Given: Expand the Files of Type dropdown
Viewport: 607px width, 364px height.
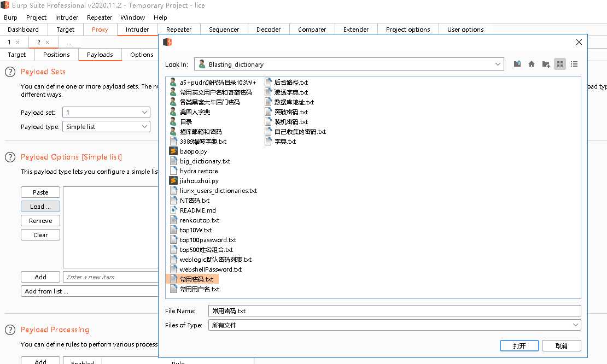Looking at the screenshot, I should coord(576,325).
